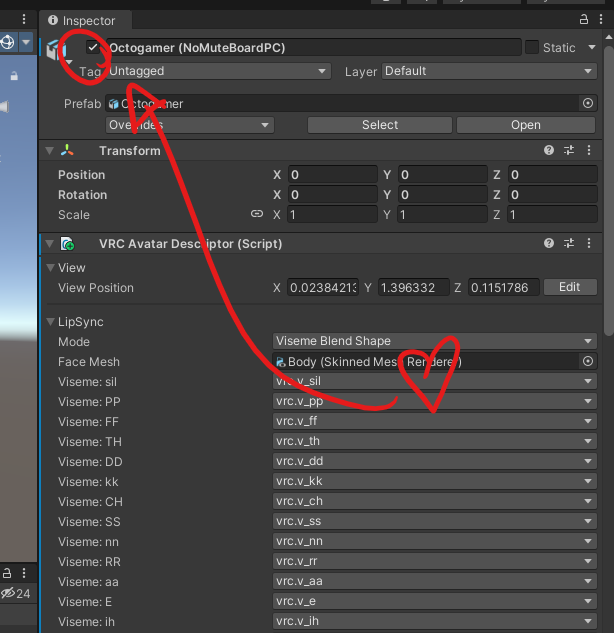Open the Viseme: aa dropdown
Image resolution: width=614 pixels, height=633 pixels.
pyautogui.click(x=435, y=581)
